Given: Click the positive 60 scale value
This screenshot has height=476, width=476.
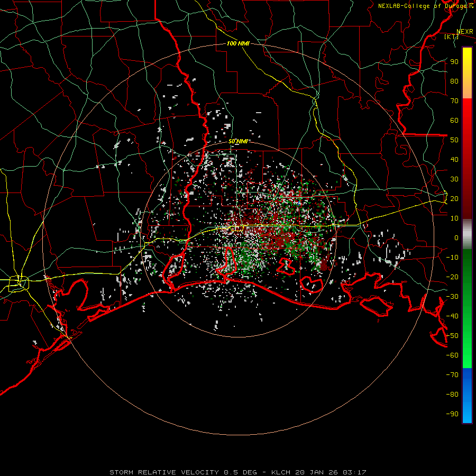Looking at the screenshot, I should [454, 120].
